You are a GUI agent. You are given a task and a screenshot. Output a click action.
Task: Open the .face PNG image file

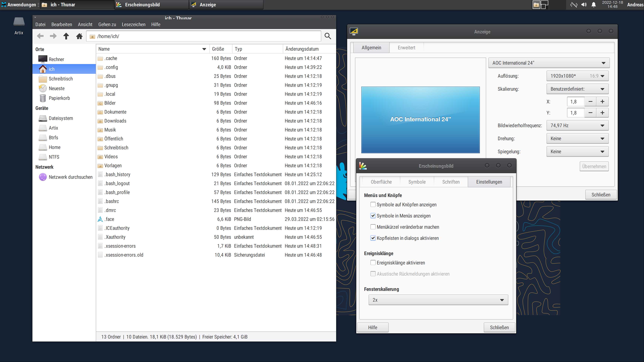[110, 219]
